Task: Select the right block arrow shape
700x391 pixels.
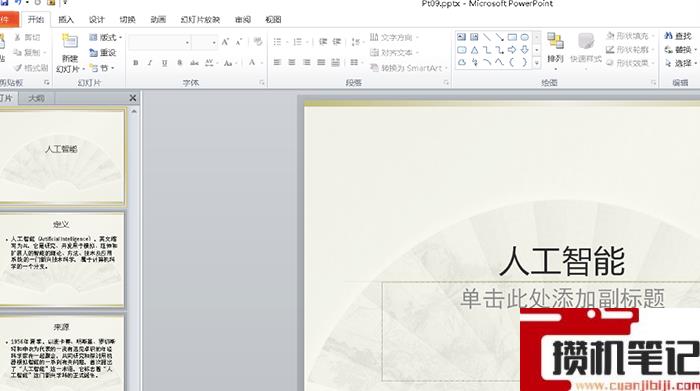Action: point(512,50)
